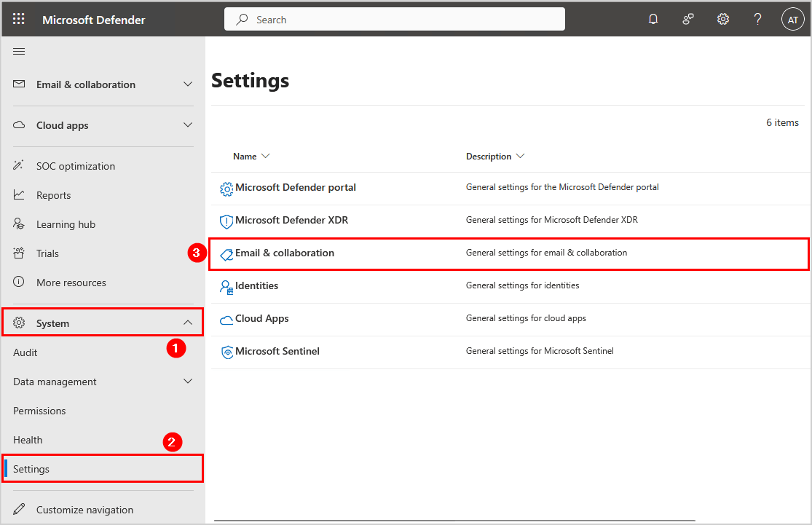Image resolution: width=812 pixels, height=525 pixels.
Task: Expand the Email & collaboration nav section
Action: tap(188, 84)
